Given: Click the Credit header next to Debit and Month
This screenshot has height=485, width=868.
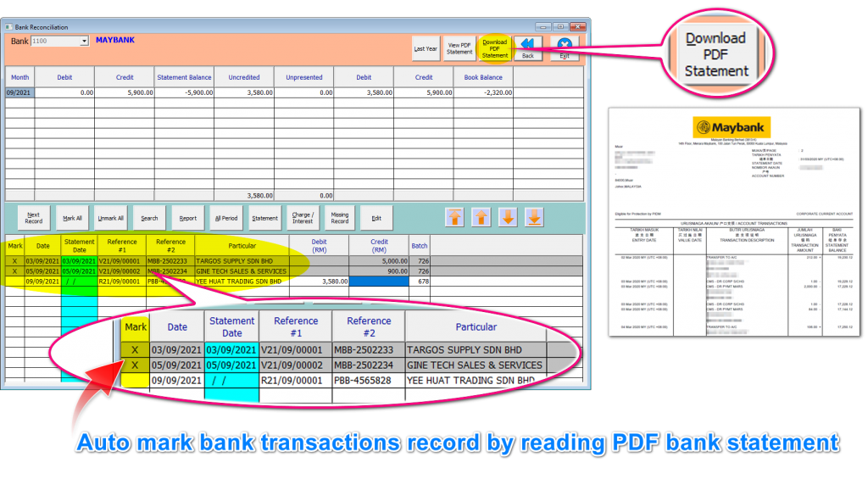Looking at the screenshot, I should tap(125, 77).
